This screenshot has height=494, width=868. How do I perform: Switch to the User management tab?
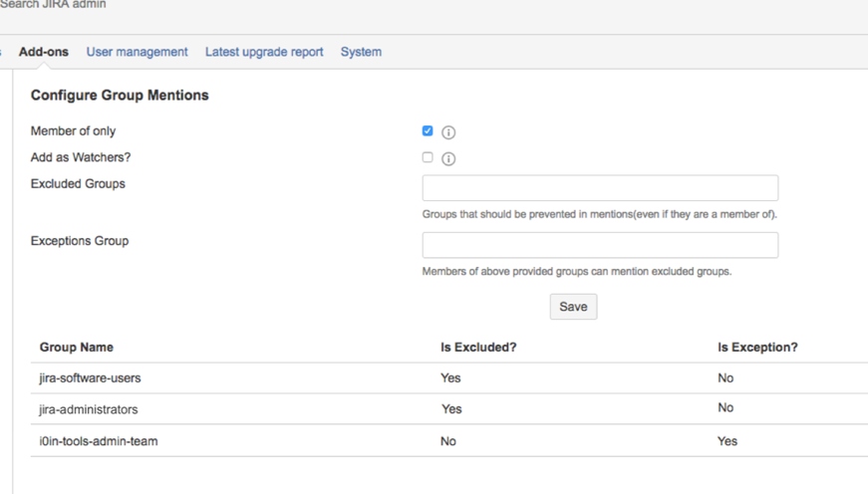click(x=137, y=52)
